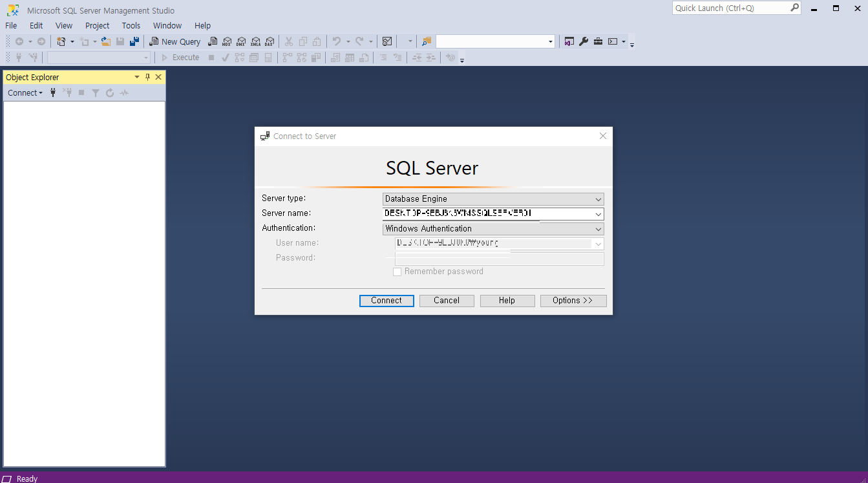Toggle the Remember password checkbox
The height and width of the screenshot is (483, 868).
click(397, 272)
